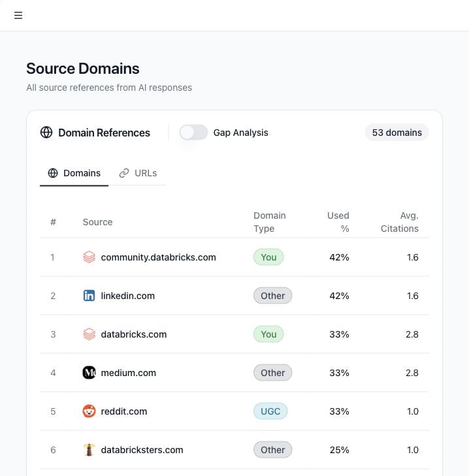Image resolution: width=469 pixels, height=476 pixels.
Task: Open reddit.com source entry
Action: (123, 411)
